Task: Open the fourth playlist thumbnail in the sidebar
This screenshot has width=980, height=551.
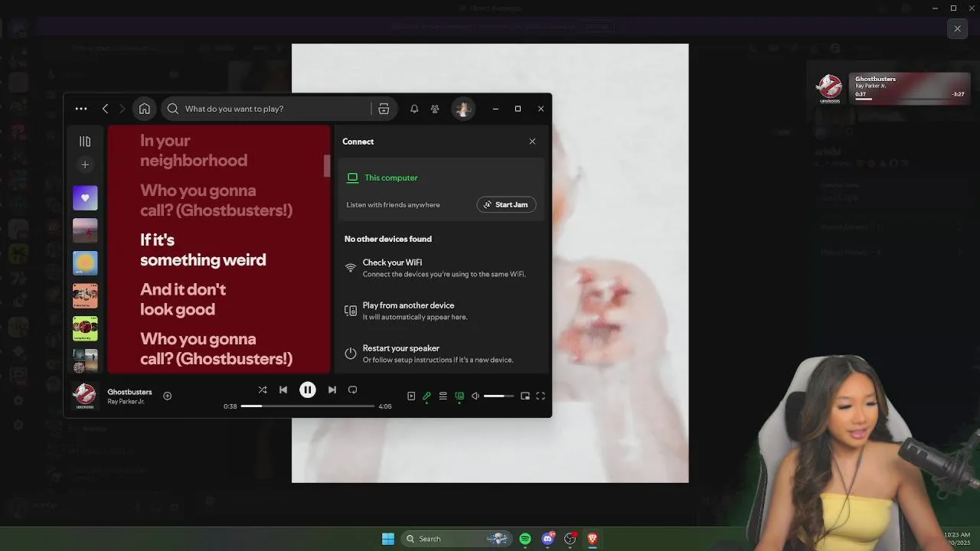Action: pos(85,296)
